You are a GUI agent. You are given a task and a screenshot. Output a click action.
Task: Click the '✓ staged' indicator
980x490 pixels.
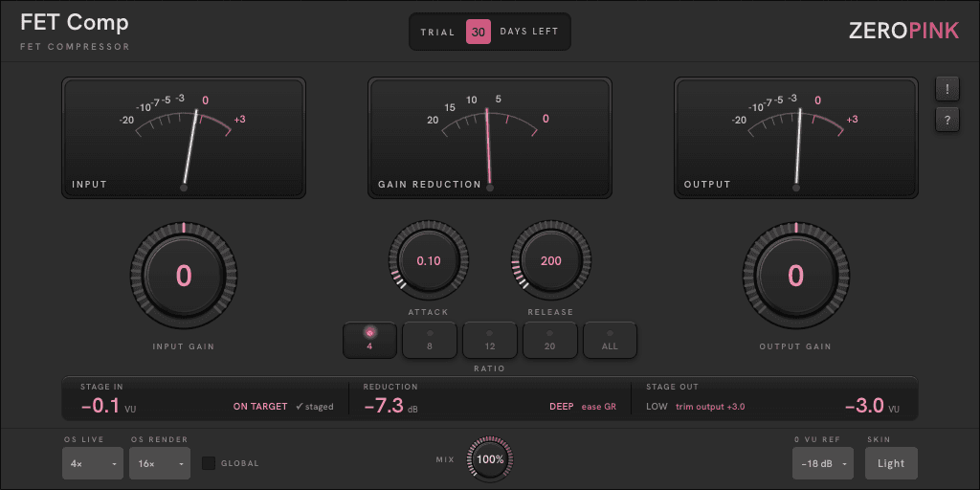(314, 407)
